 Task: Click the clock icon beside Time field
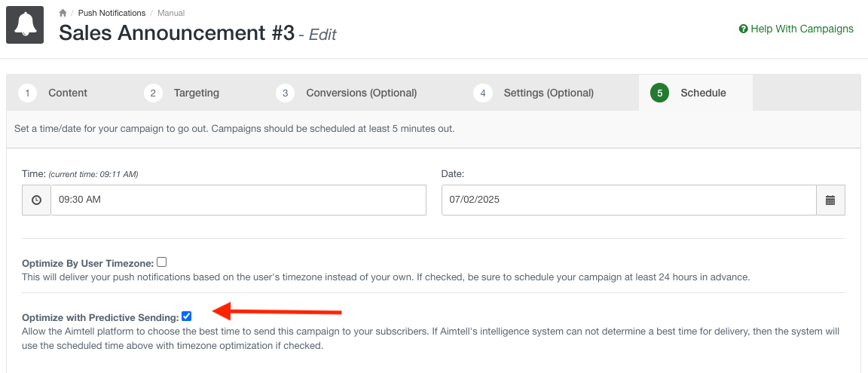click(37, 200)
